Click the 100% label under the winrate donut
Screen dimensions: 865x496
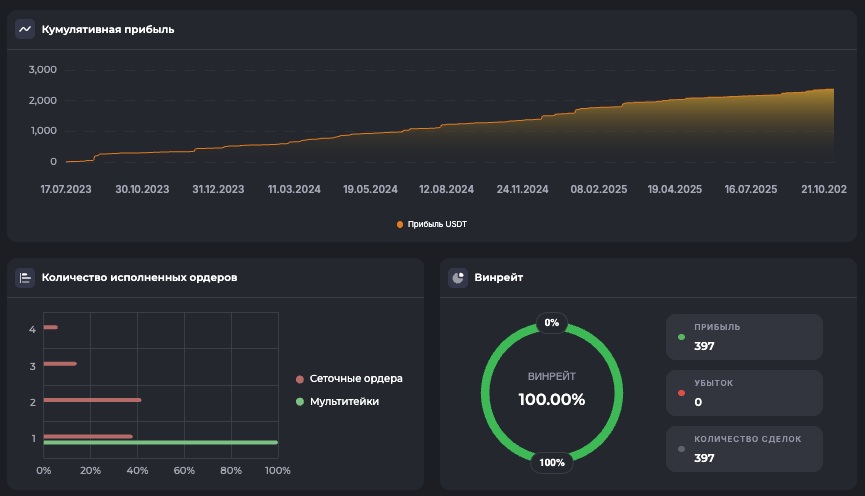tap(552, 462)
